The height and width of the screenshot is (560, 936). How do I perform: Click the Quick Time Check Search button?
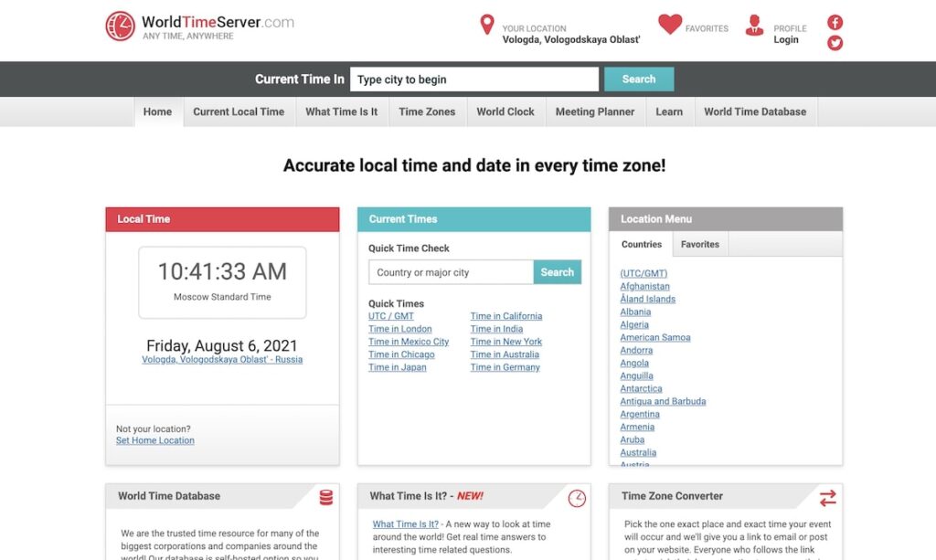[x=557, y=272]
